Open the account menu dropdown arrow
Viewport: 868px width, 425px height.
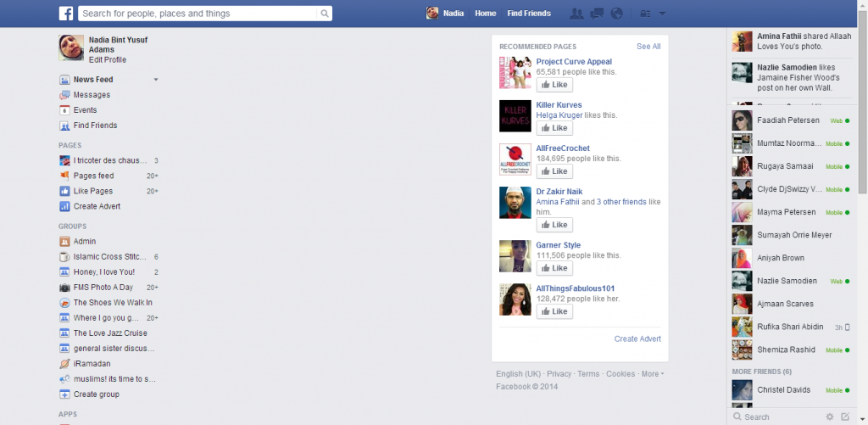coord(663,14)
